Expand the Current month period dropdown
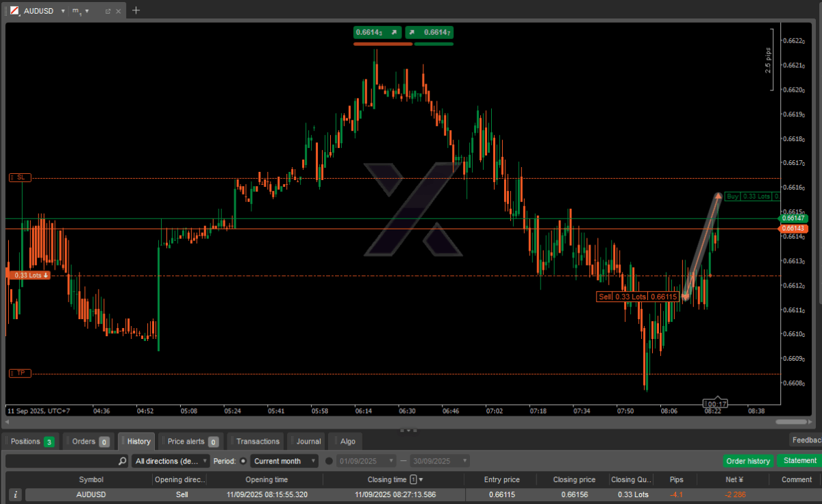822x504 pixels. coord(284,461)
